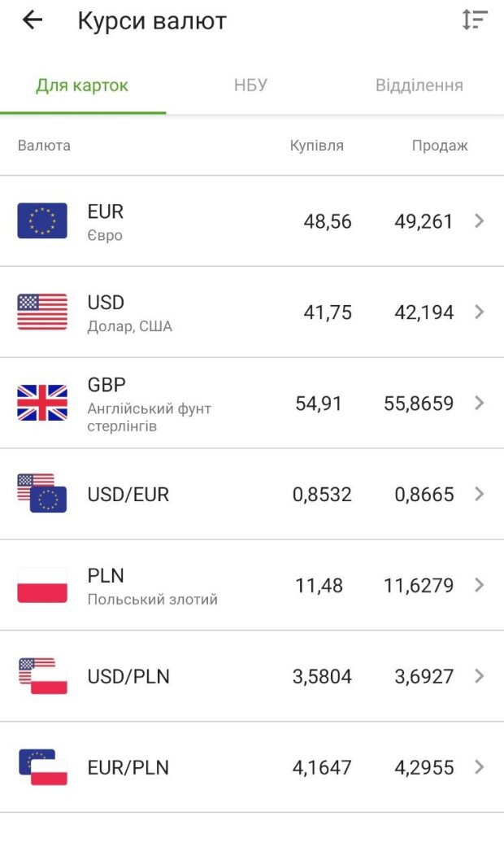Screen dimensions: 504x860
Task: Switch to the Відділення tab
Action: coord(419,85)
